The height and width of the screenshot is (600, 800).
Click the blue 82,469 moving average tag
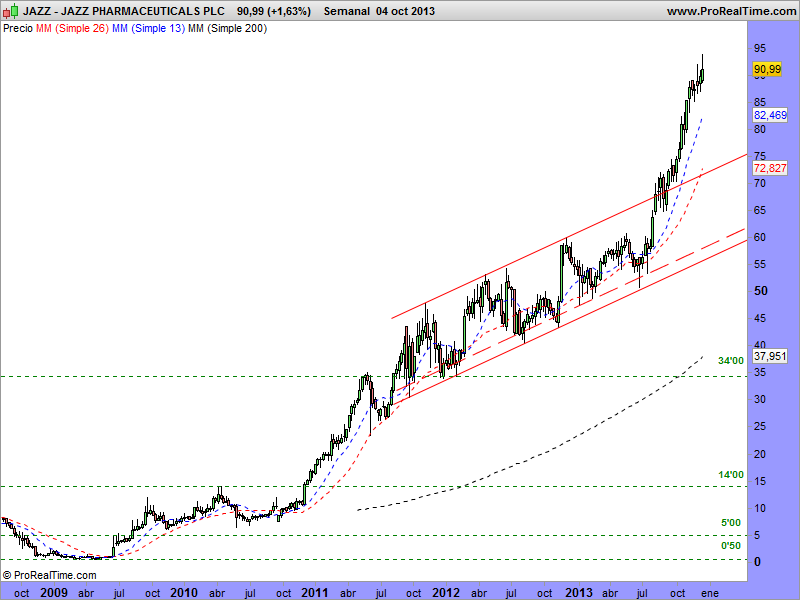pyautogui.click(x=770, y=115)
